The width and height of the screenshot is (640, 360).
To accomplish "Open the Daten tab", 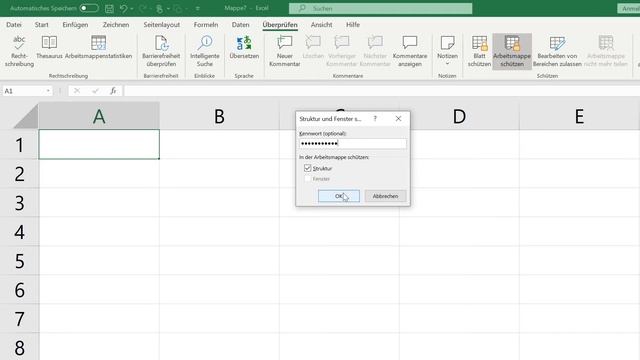I will 240,24.
